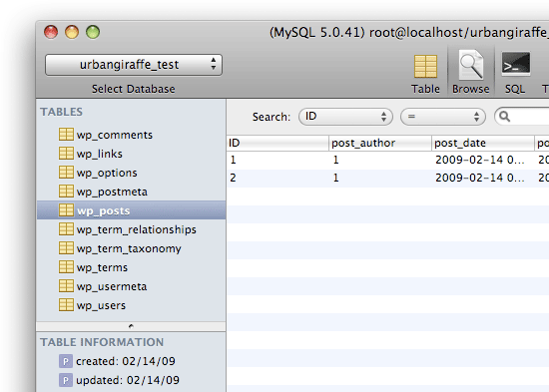Select the wp_postmeta table
The width and height of the screenshot is (549, 392).
(132, 192)
